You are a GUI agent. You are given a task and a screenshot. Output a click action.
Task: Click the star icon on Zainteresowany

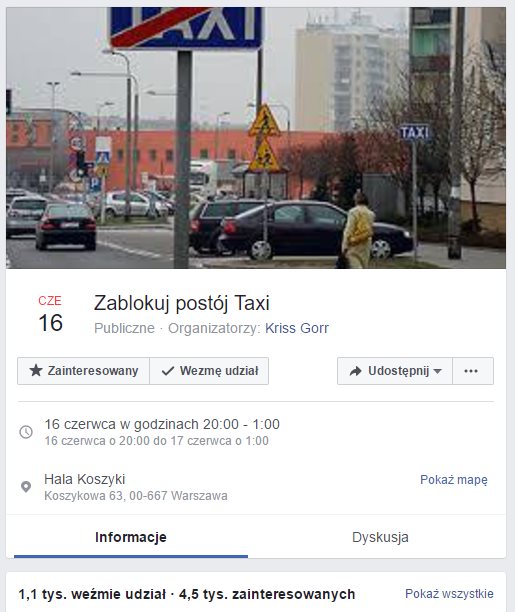click(x=36, y=370)
